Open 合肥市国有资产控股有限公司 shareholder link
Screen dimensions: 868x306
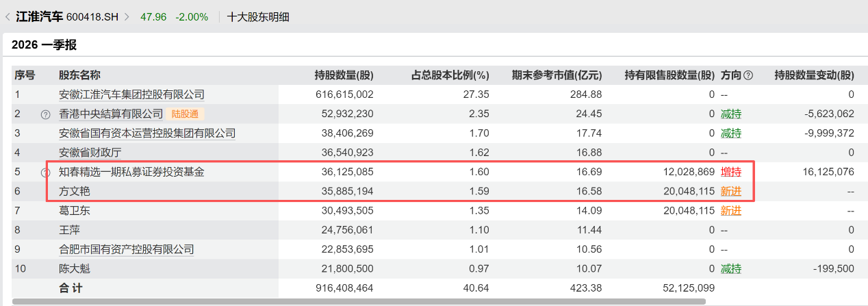(126, 250)
